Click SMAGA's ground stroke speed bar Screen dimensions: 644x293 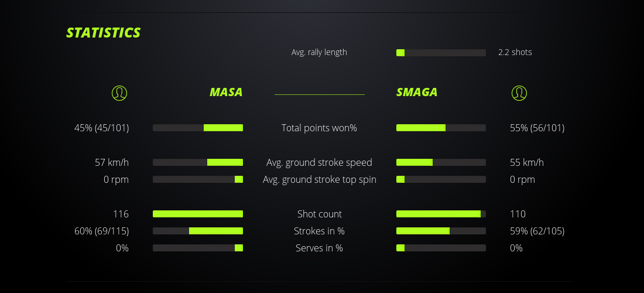pos(441,162)
